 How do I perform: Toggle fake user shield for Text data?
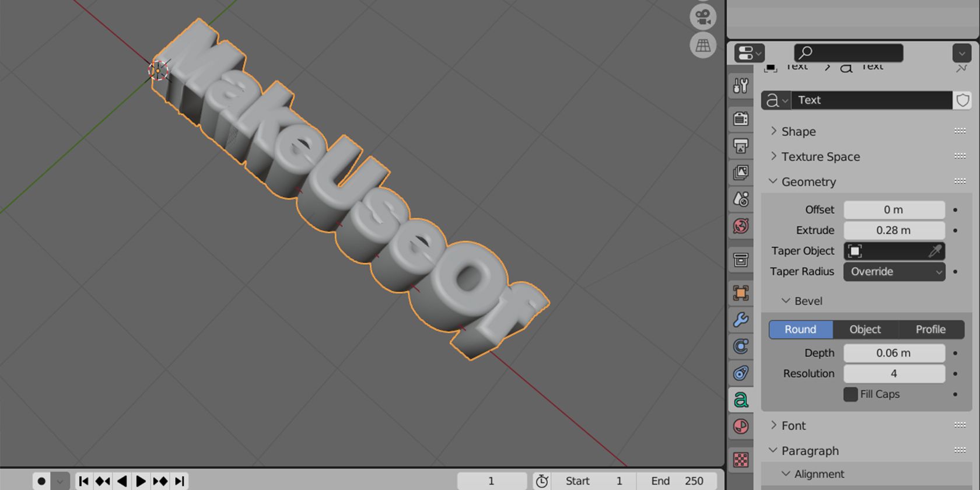(963, 100)
